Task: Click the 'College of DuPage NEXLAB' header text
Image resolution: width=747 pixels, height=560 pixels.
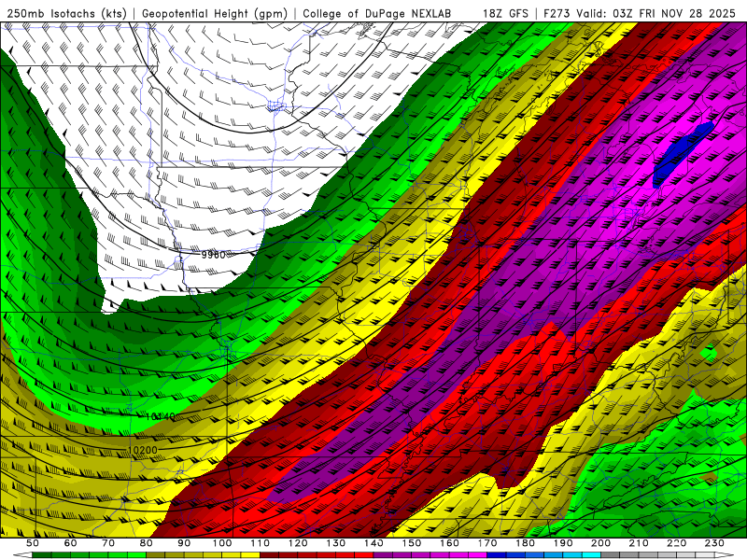Action: (377, 14)
